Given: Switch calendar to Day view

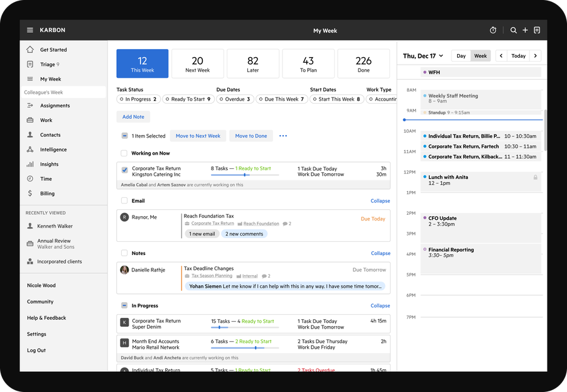Looking at the screenshot, I should 462,55.
